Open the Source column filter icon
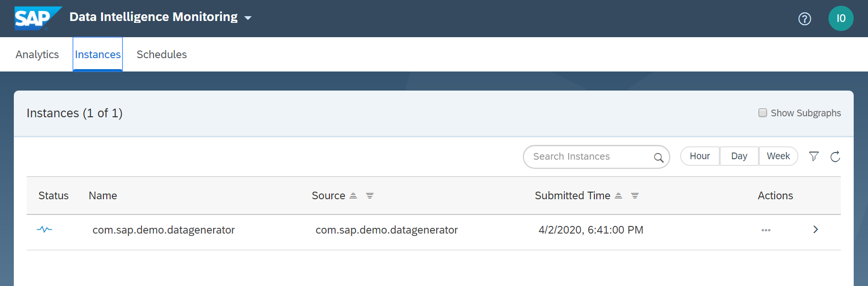 pos(369,196)
